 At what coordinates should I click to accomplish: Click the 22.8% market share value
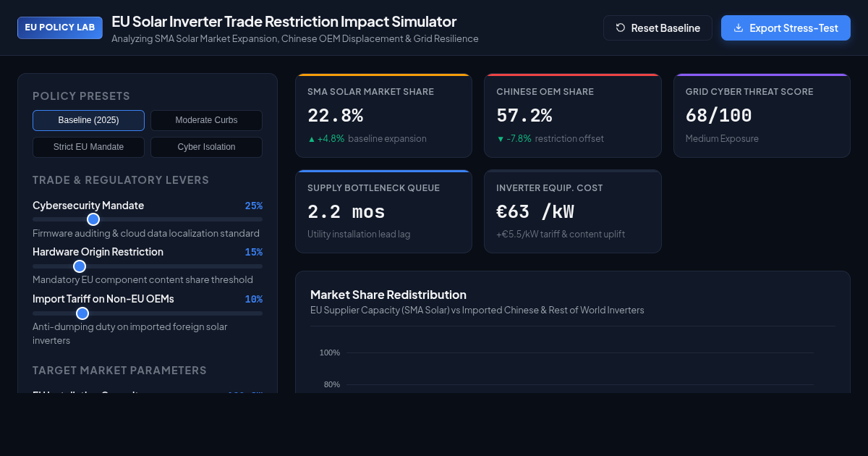tap(336, 116)
